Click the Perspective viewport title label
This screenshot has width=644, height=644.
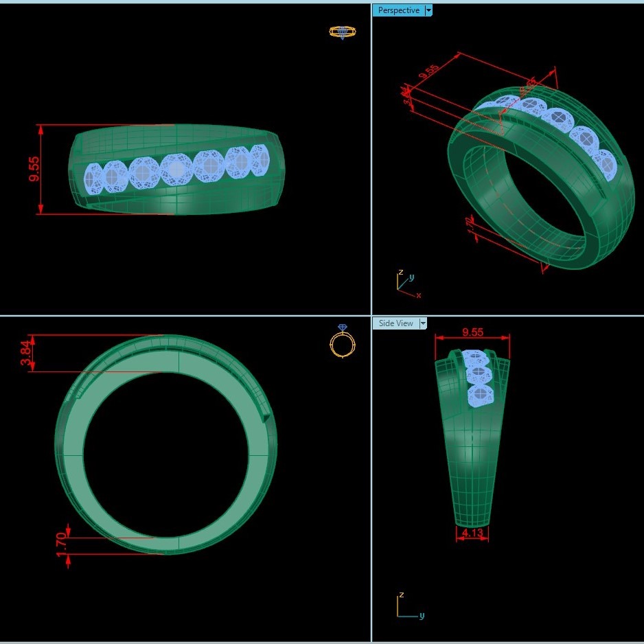click(398, 10)
